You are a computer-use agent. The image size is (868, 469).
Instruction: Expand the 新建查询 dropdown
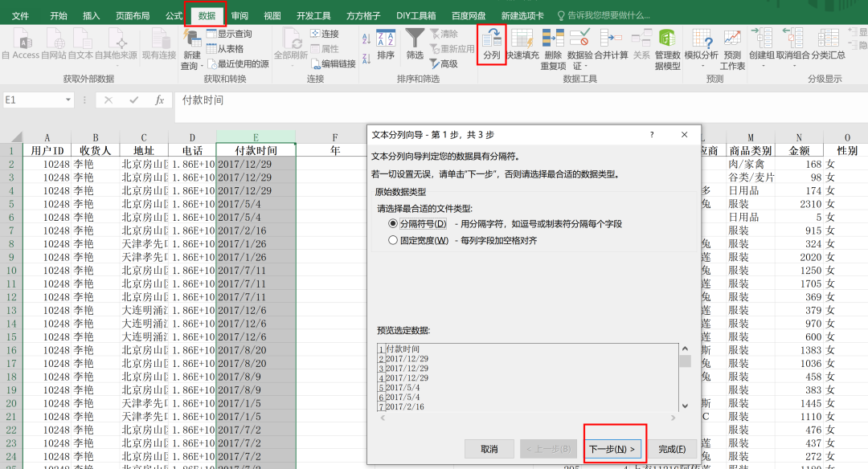click(202, 66)
